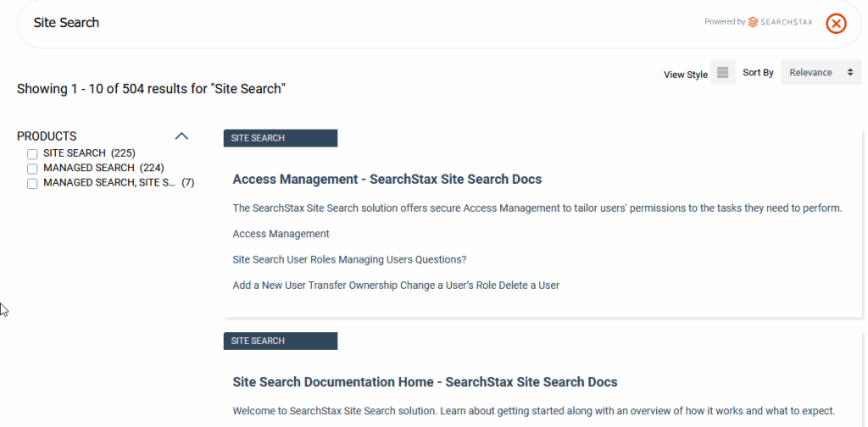Image resolution: width=868 pixels, height=427 pixels.
Task: Tick the MANAGED SEARCH, SITE S… (7) checkbox
Action: point(32,183)
